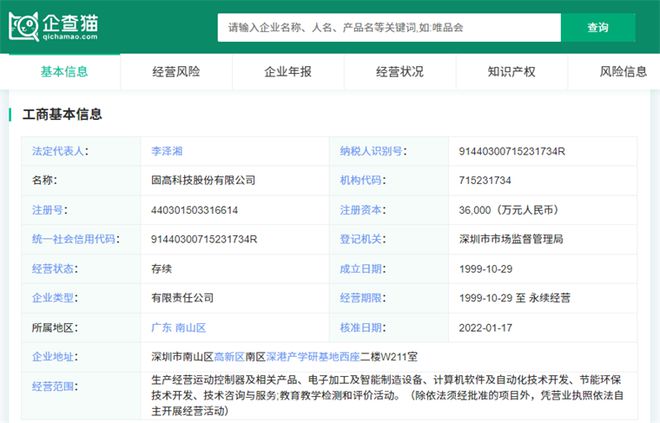Click the 高新区 link in the address
Viewport: 660px width, 423px height.
[229, 357]
